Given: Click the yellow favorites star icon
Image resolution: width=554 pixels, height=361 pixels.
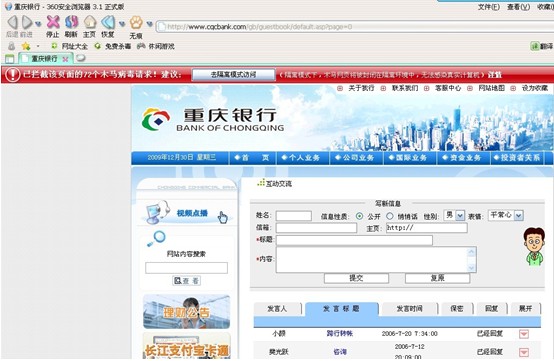Looking at the screenshot, I should pyautogui.click(x=26, y=46).
